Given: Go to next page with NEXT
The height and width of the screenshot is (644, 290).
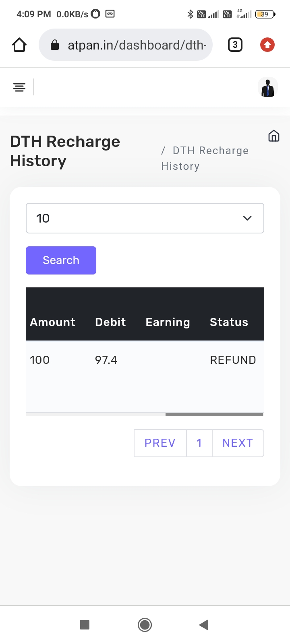Looking at the screenshot, I should 238,443.
